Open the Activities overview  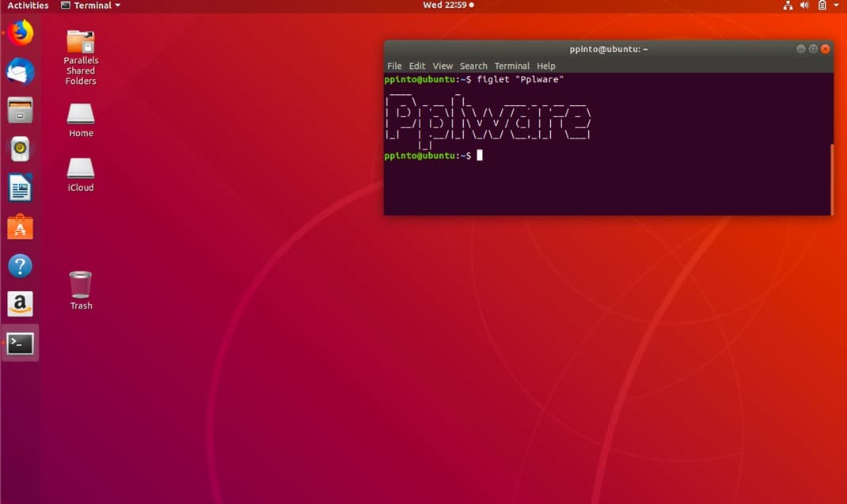(x=26, y=5)
